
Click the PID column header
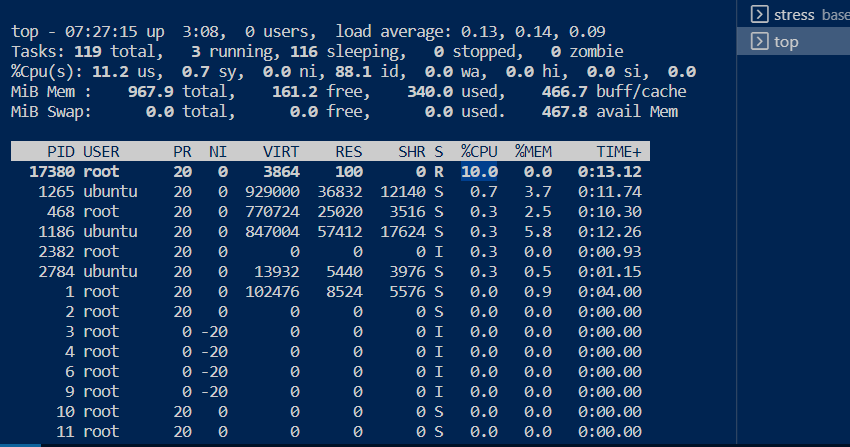tap(61, 152)
